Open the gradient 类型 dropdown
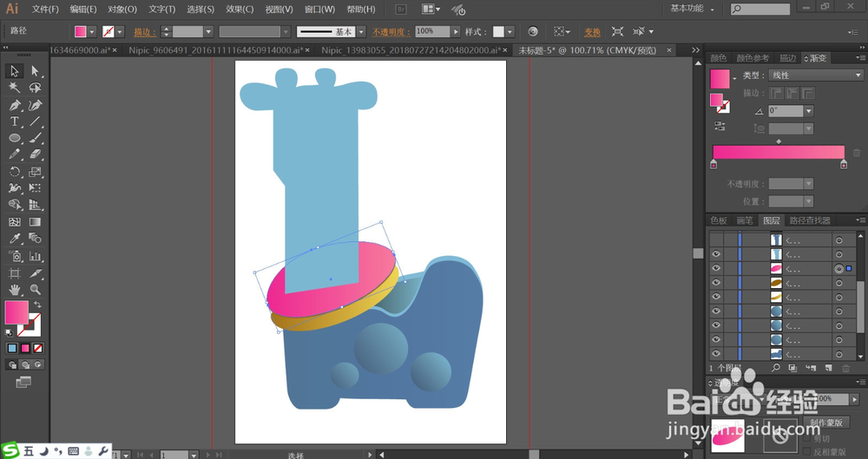The image size is (868, 459). [x=814, y=75]
